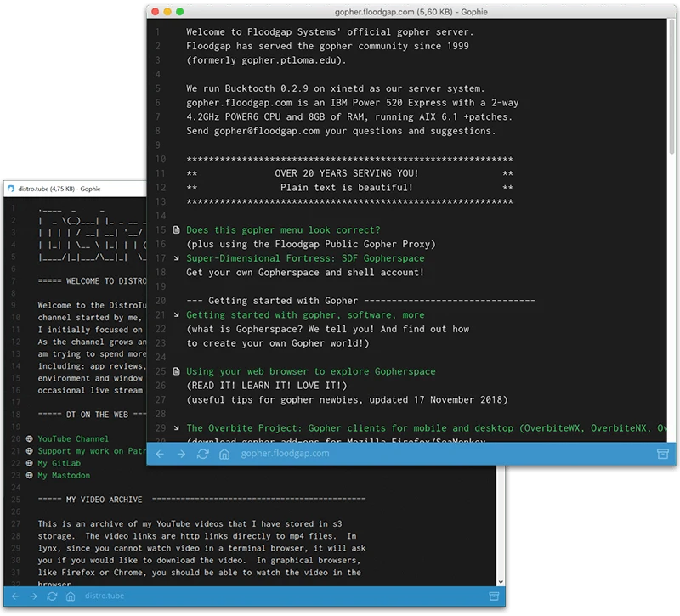680x616 pixels.
Task: Click 'OVER 20 YEARS SERVING YOU!' text
Action: tap(347, 173)
